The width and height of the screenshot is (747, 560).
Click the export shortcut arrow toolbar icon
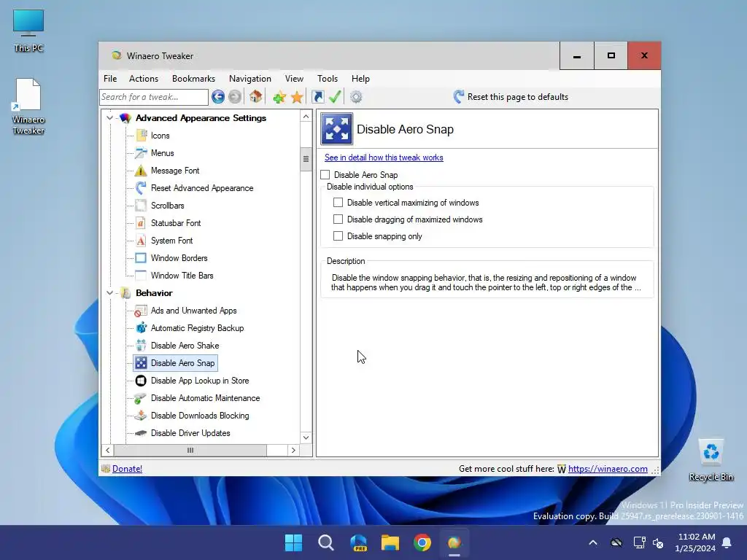(x=318, y=97)
